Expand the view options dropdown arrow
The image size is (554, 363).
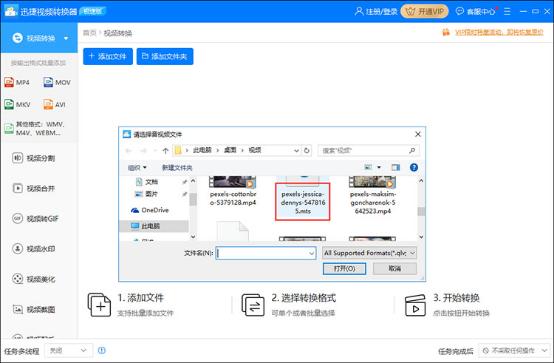(379, 167)
